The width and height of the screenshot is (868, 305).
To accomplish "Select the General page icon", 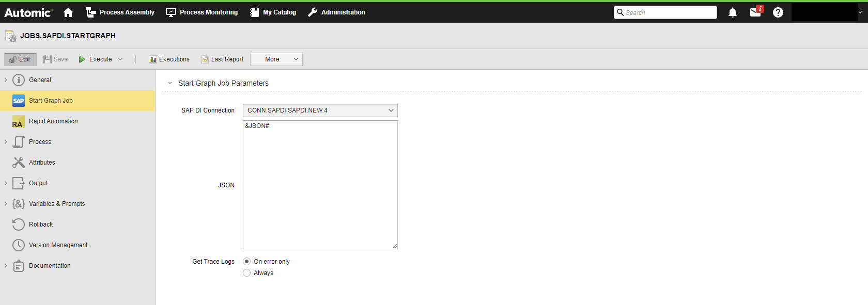I will point(19,80).
